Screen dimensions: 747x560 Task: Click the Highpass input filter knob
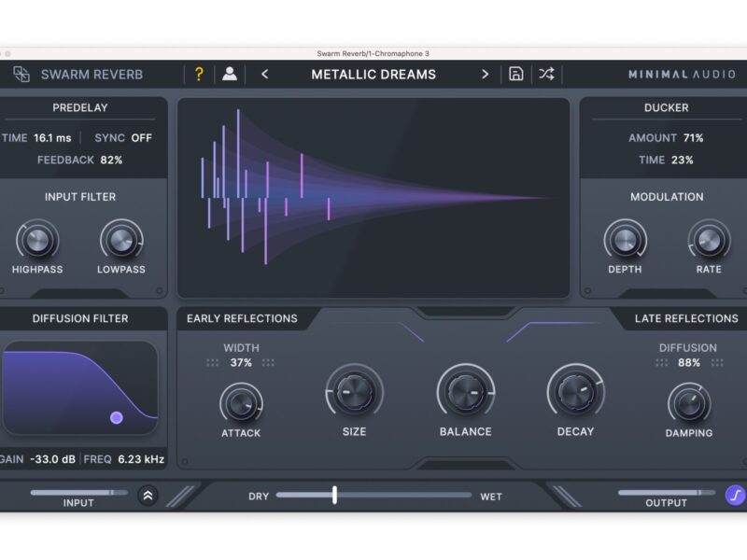tap(37, 241)
